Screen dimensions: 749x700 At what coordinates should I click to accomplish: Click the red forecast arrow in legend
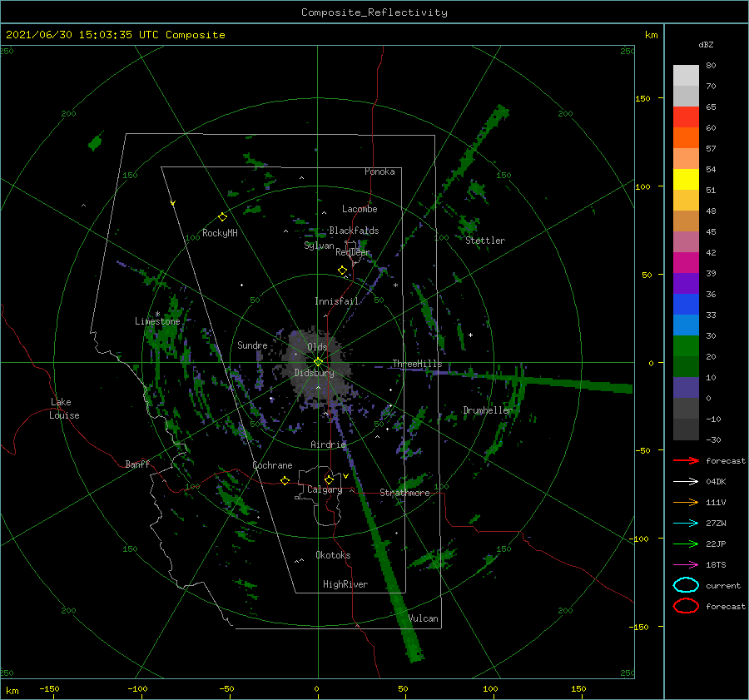tap(686, 460)
